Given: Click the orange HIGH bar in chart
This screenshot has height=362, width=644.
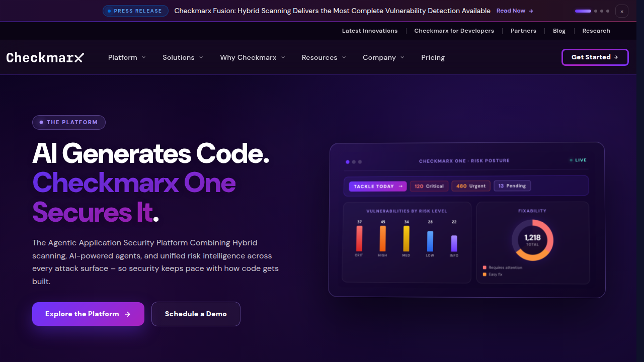Looking at the screenshot, I should 383,238.
